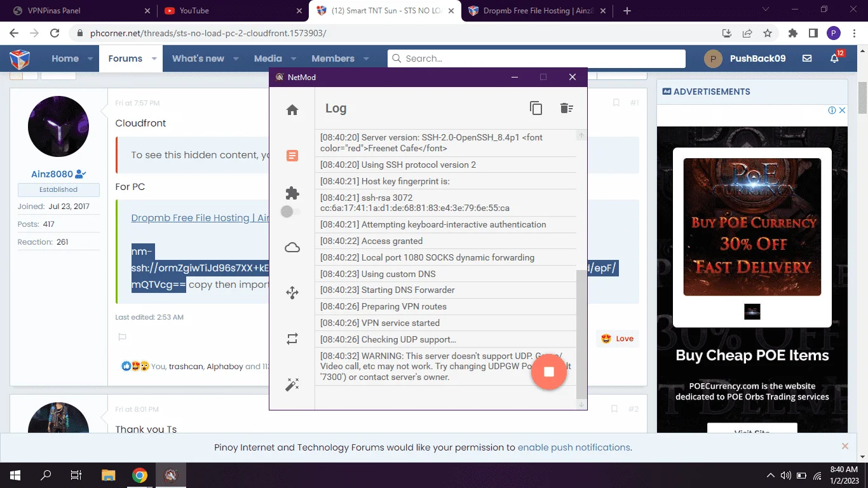The image size is (868, 488).
Task: Open the Dropmb Free File Hosting link
Action: [200, 218]
